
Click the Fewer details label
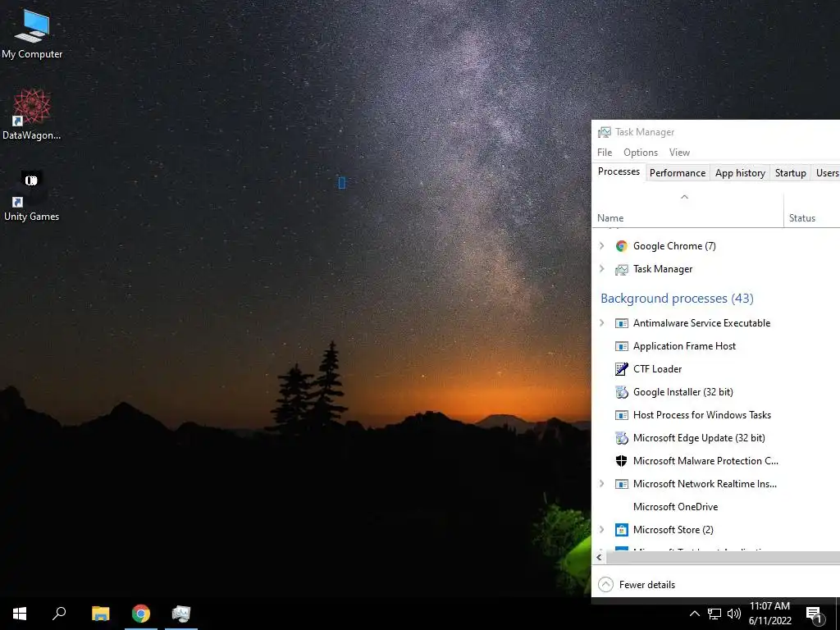[646, 584]
